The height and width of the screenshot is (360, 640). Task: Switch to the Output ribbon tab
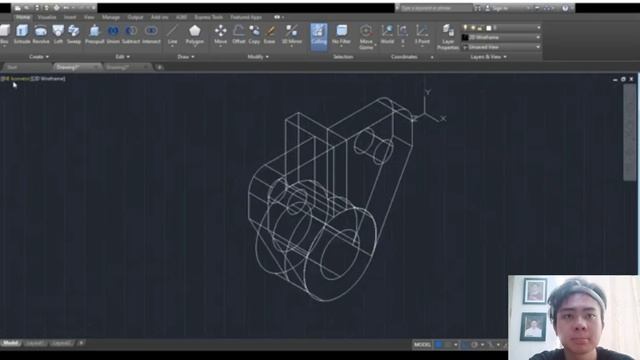click(135, 17)
